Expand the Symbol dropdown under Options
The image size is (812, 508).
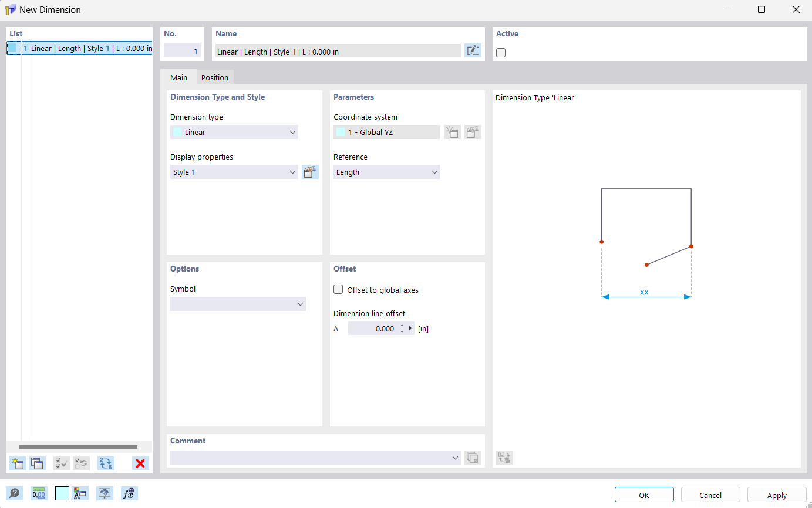click(301, 304)
